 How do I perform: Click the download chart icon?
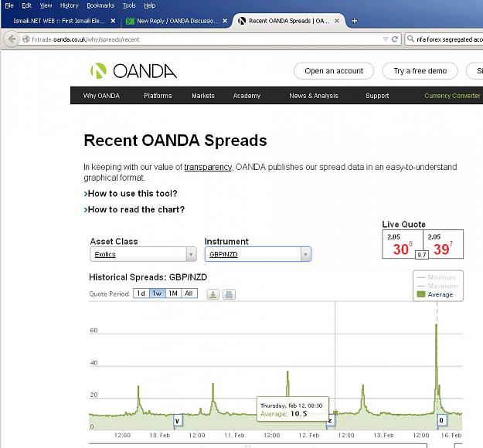point(213,294)
